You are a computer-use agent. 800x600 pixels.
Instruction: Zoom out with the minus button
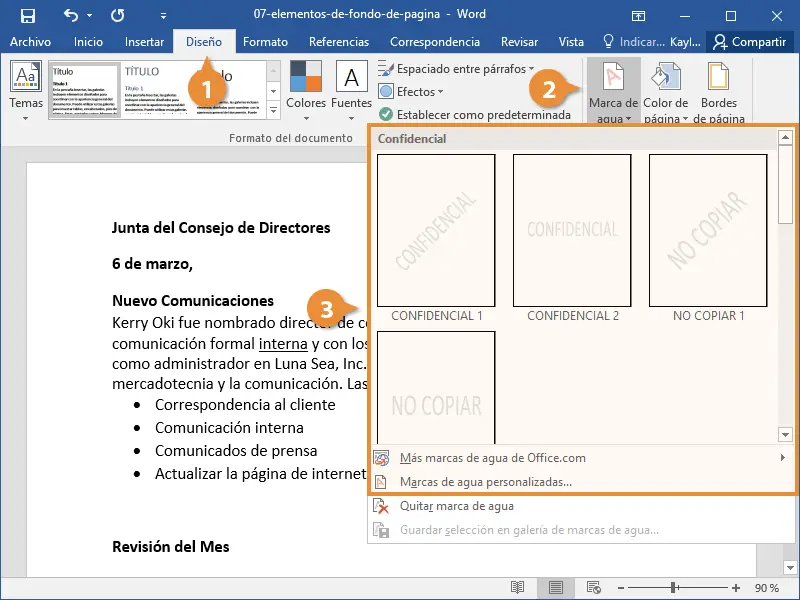[x=621, y=588]
